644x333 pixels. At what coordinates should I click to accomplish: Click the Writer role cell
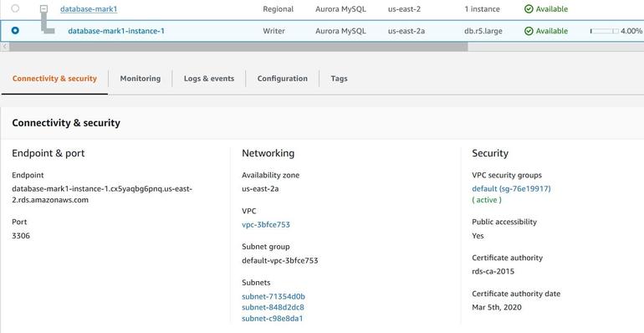[274, 31]
